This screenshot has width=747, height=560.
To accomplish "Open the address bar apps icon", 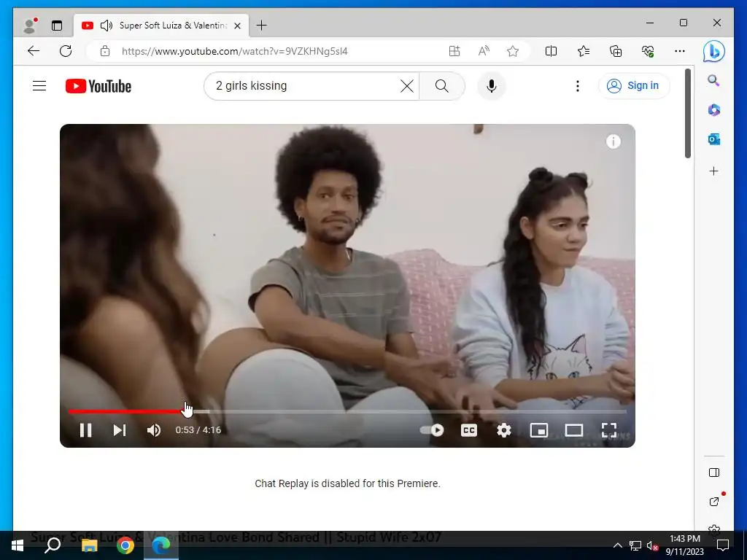I will click(454, 51).
